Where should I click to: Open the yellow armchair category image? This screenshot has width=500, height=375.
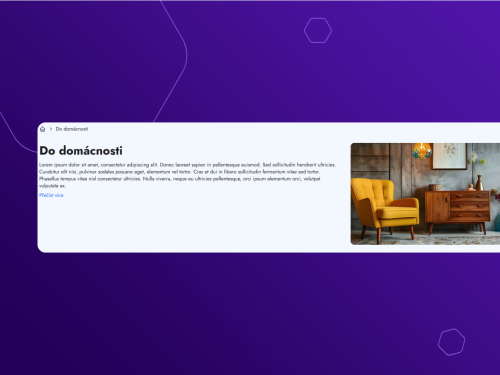point(425,194)
